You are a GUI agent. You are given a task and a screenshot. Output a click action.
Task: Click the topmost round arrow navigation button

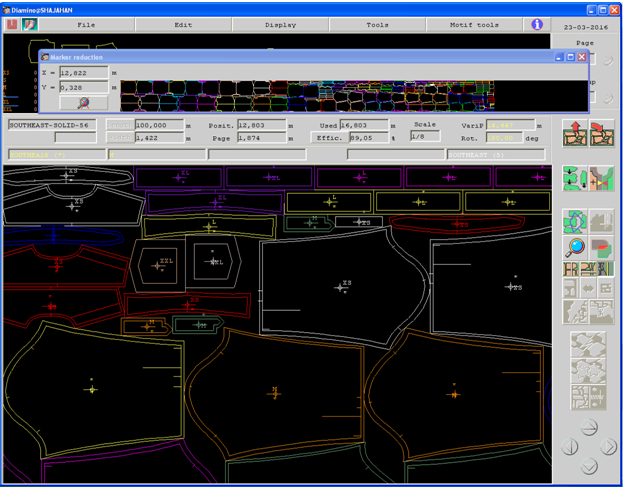click(589, 428)
